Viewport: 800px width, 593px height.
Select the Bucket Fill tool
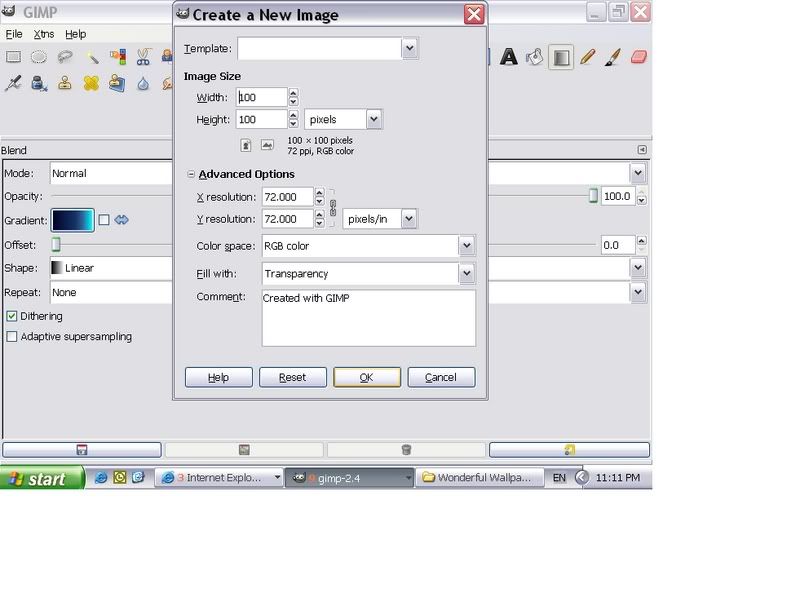pyautogui.click(x=535, y=57)
